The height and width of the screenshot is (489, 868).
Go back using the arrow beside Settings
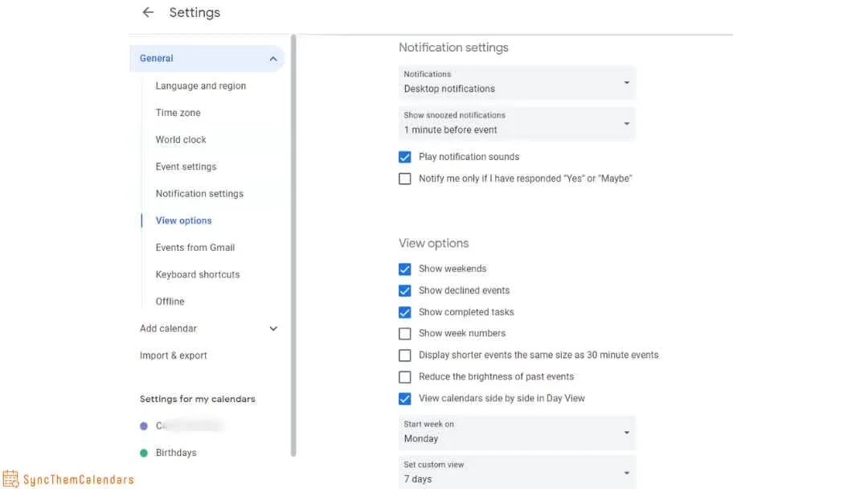(x=148, y=12)
